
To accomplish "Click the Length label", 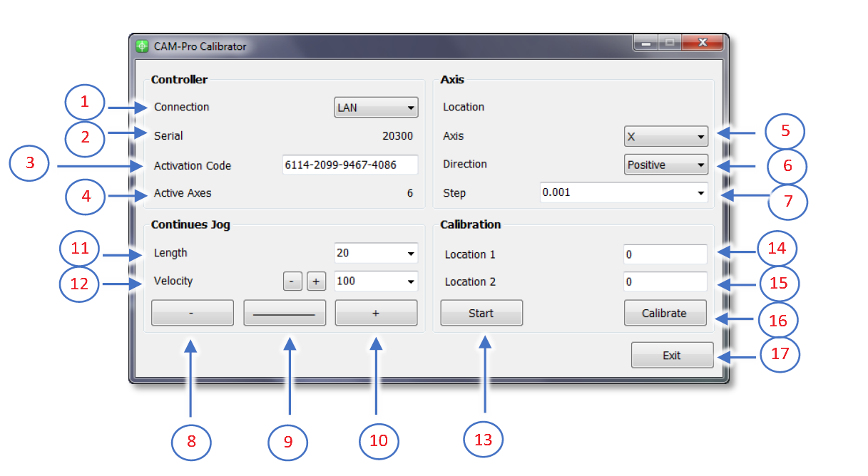I will pos(170,252).
